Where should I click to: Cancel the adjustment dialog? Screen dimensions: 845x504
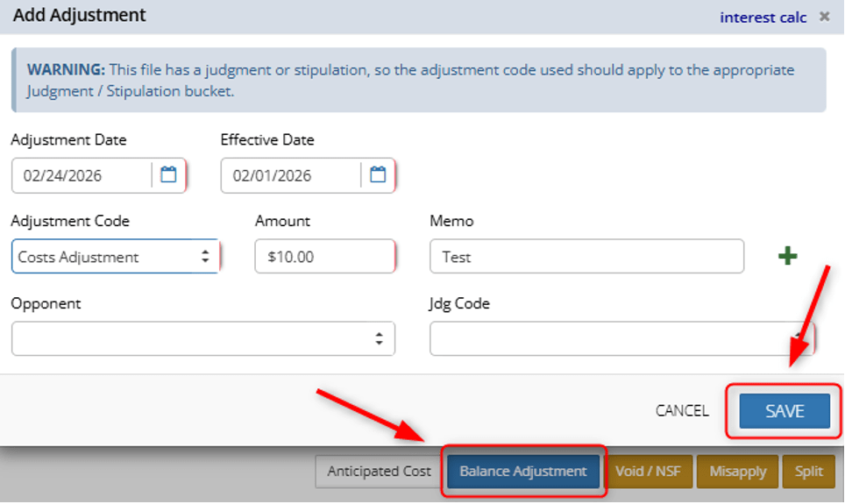(x=682, y=411)
